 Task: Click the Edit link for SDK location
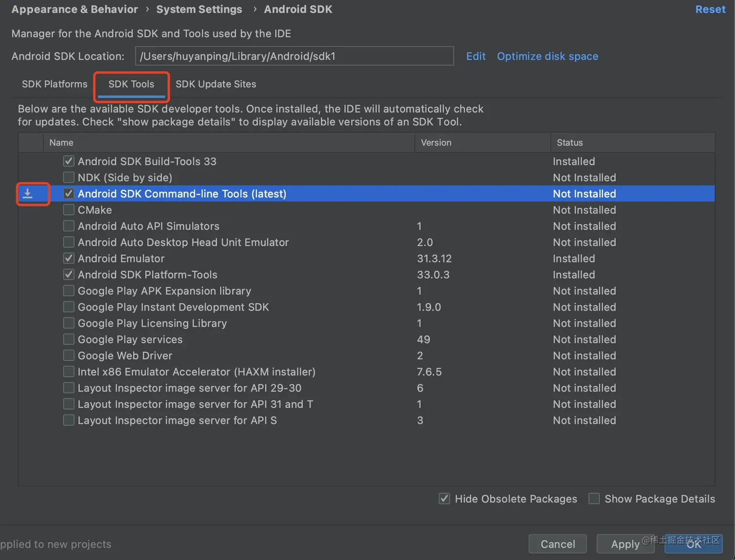pos(476,56)
